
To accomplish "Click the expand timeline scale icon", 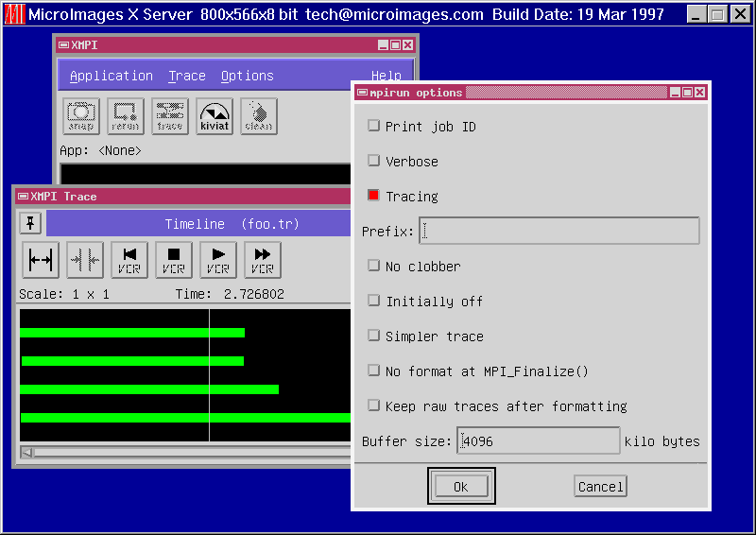I will pos(41,260).
